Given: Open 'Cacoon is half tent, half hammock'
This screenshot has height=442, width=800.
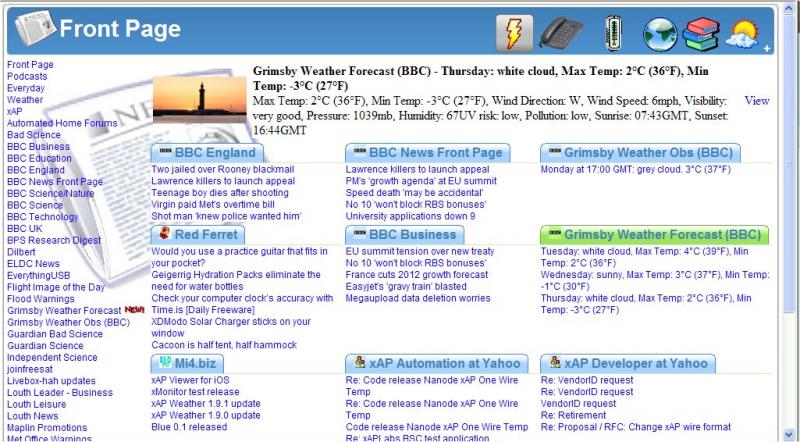Looking at the screenshot, I should pyautogui.click(x=224, y=346).
